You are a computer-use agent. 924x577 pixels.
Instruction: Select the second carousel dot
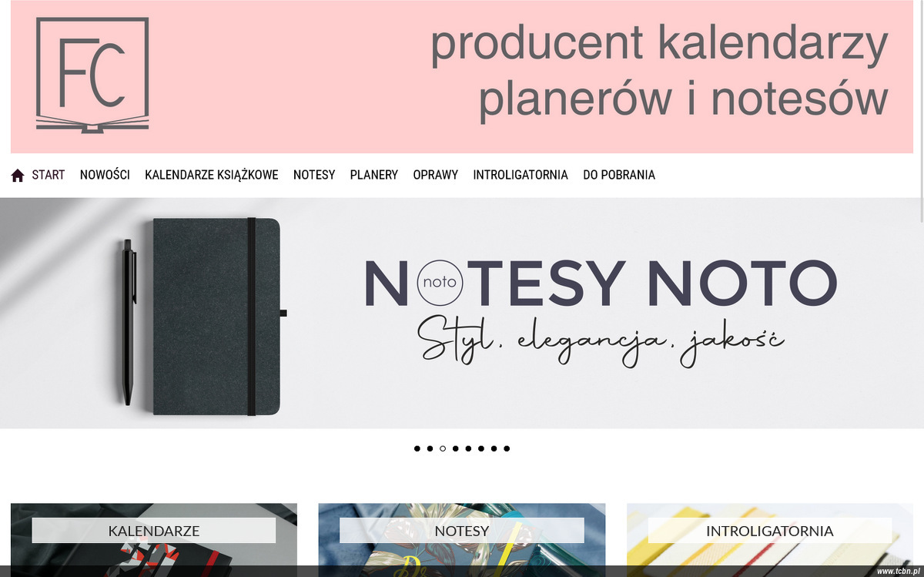point(430,448)
